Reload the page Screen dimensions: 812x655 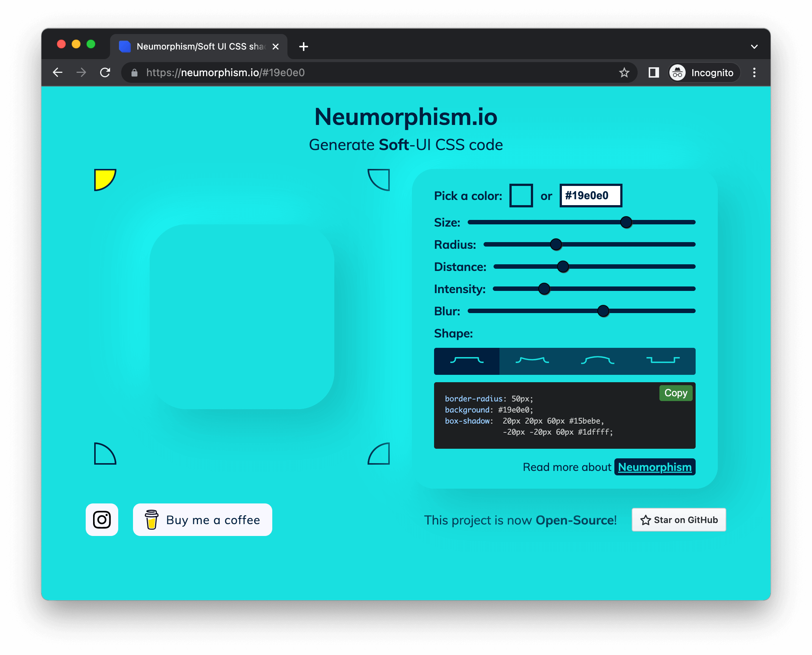(x=105, y=72)
